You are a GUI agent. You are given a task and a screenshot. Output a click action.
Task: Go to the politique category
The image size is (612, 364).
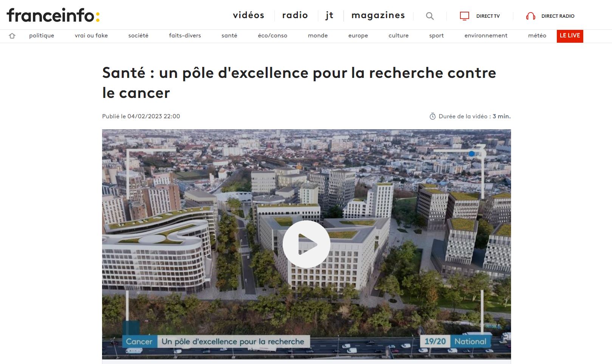pyautogui.click(x=42, y=36)
